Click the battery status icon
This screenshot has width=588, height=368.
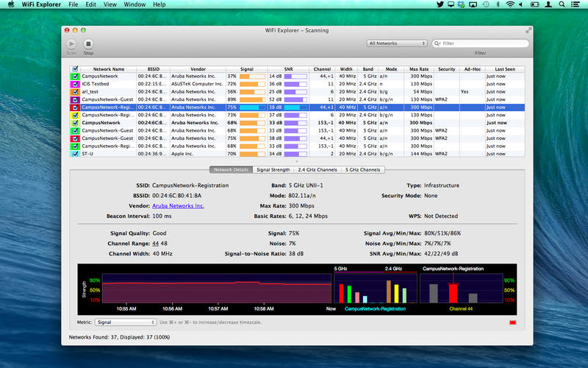(x=534, y=4)
